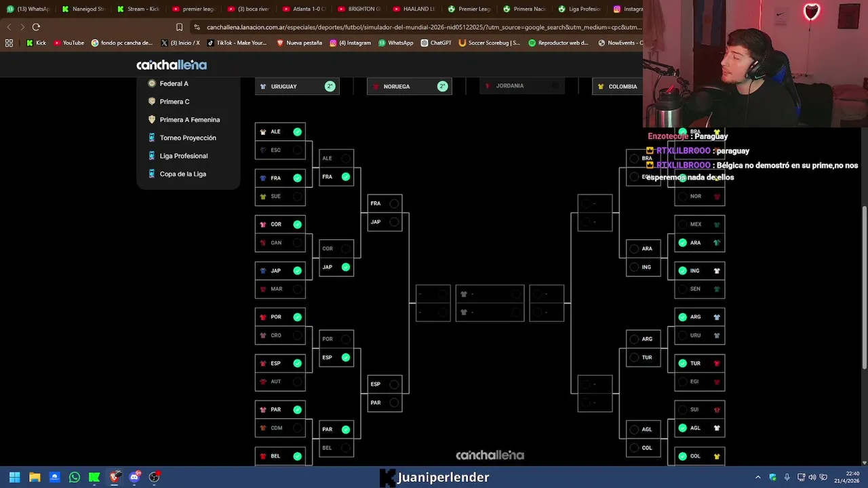Open the Primera A Femenina entry
868x488 pixels.
click(184, 120)
